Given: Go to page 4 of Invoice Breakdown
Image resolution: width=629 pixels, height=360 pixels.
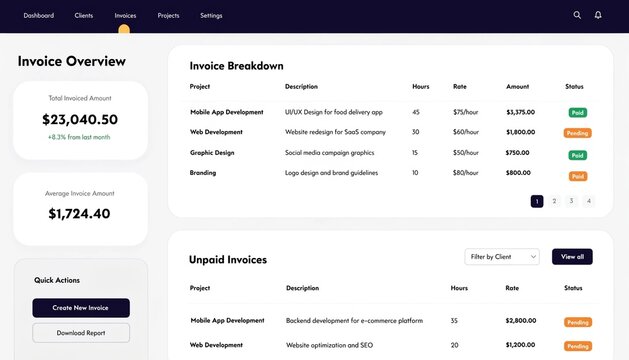Looking at the screenshot, I should (588, 201).
